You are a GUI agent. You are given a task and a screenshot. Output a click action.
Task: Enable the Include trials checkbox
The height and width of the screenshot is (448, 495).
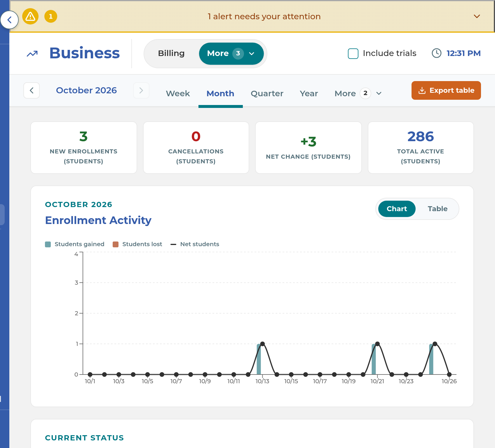(x=353, y=54)
